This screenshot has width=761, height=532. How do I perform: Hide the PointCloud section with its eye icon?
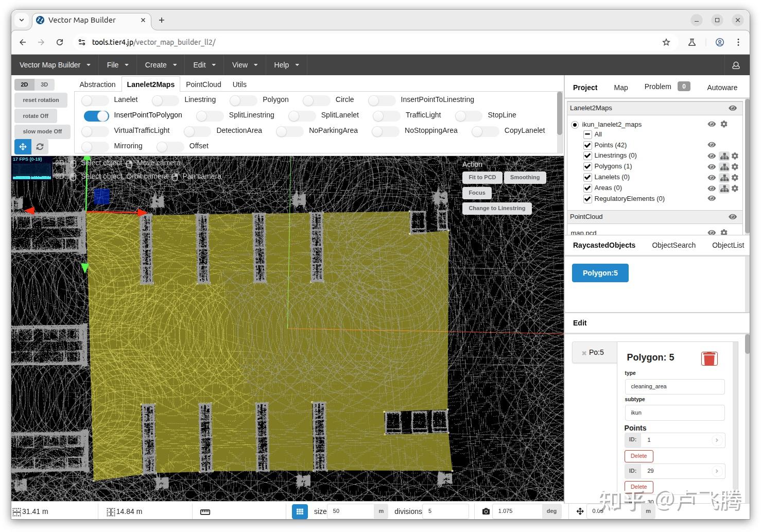(x=732, y=217)
